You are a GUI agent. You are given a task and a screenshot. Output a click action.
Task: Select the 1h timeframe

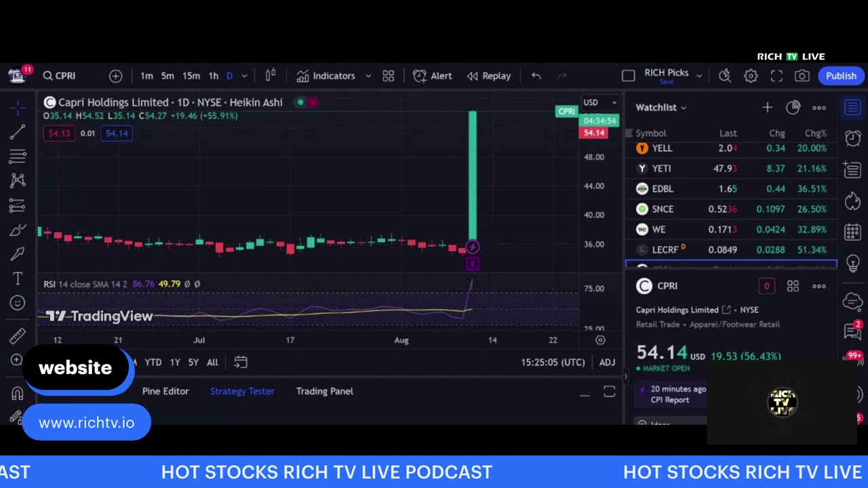(x=214, y=76)
